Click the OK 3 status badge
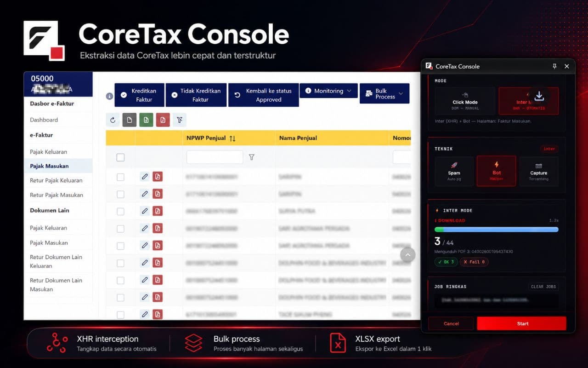 tap(446, 262)
